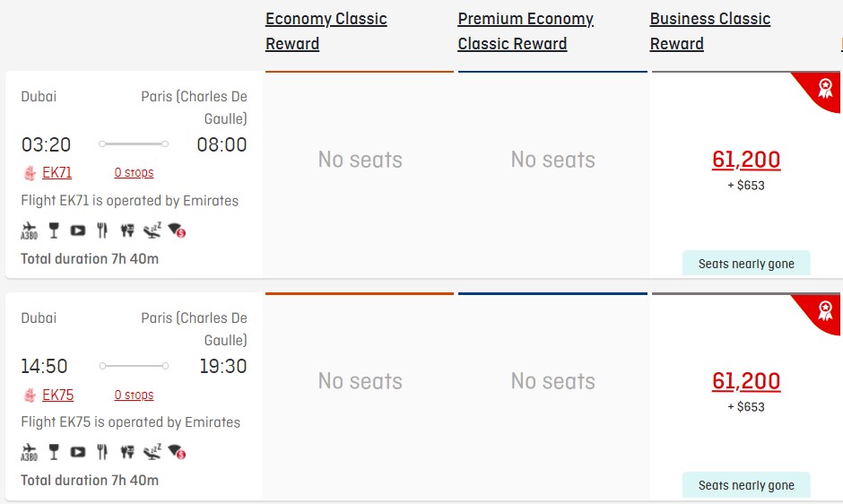Click the paid Wi-Fi icon for EK71
This screenshot has height=504, width=843.
pos(177,230)
